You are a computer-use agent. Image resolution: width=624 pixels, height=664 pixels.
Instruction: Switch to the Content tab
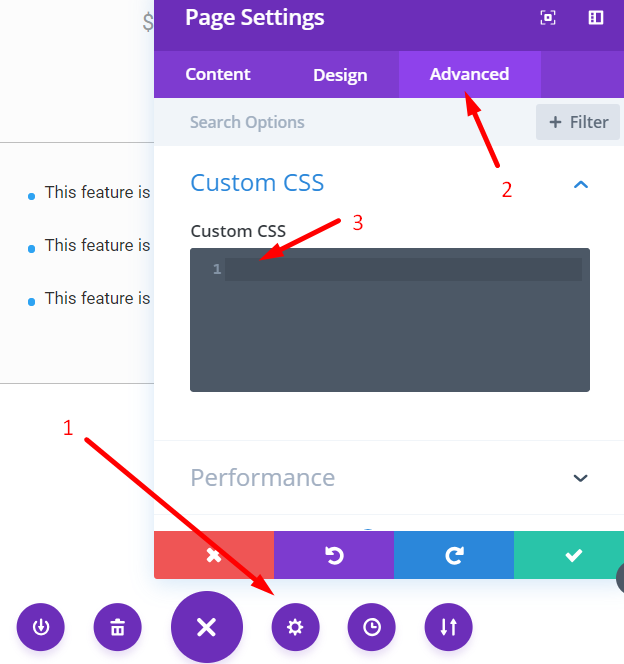pyautogui.click(x=218, y=74)
